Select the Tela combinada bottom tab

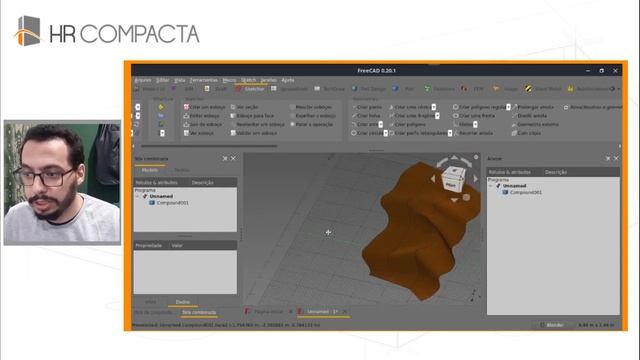pyautogui.click(x=199, y=312)
